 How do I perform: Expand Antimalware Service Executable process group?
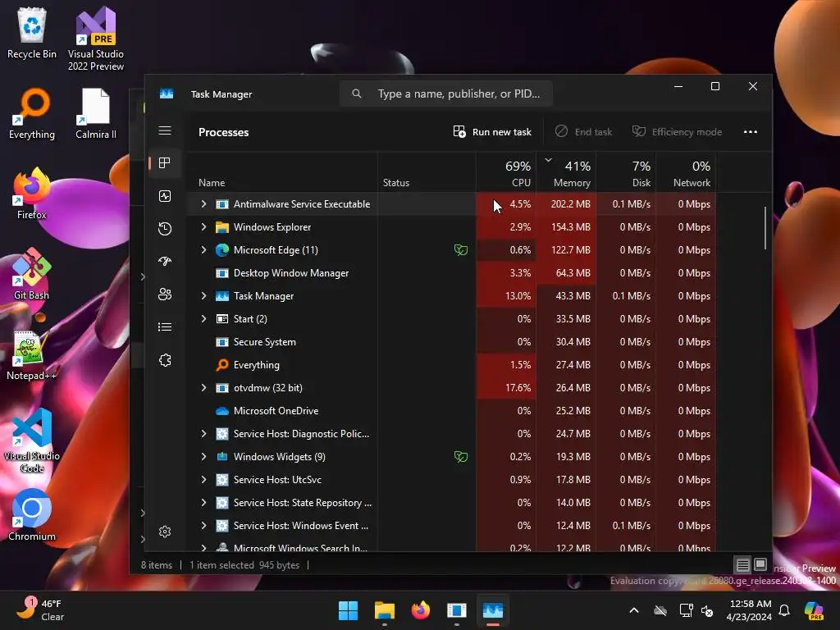(x=203, y=204)
